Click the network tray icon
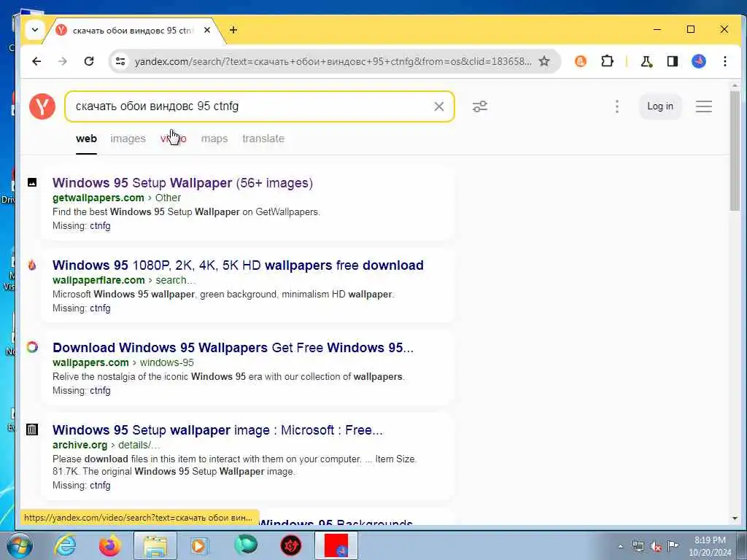The width and height of the screenshot is (747, 560). coord(638,547)
